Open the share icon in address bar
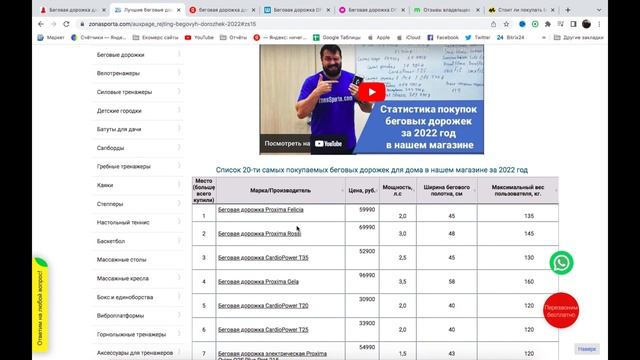The width and height of the screenshot is (640, 360). [493, 24]
